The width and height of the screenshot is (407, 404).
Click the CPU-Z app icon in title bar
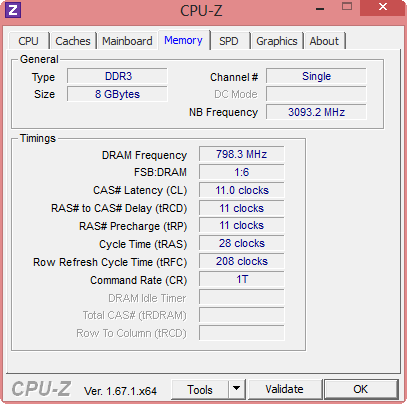pos(13,10)
